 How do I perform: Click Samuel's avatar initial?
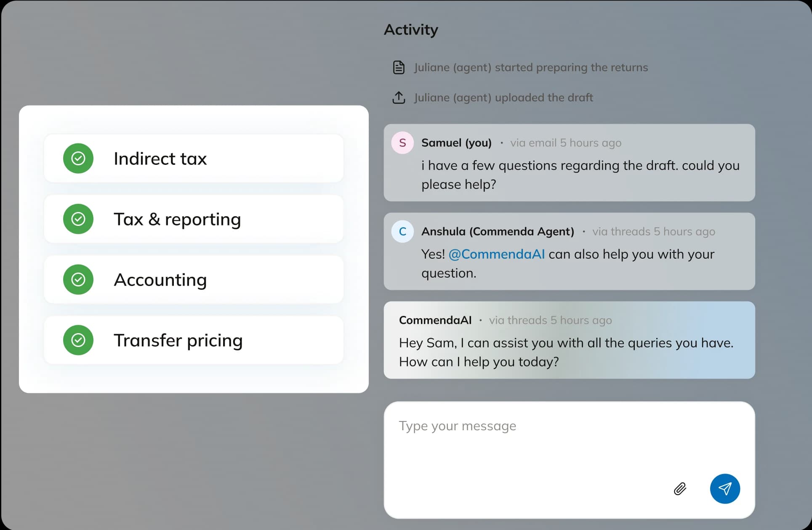(402, 143)
